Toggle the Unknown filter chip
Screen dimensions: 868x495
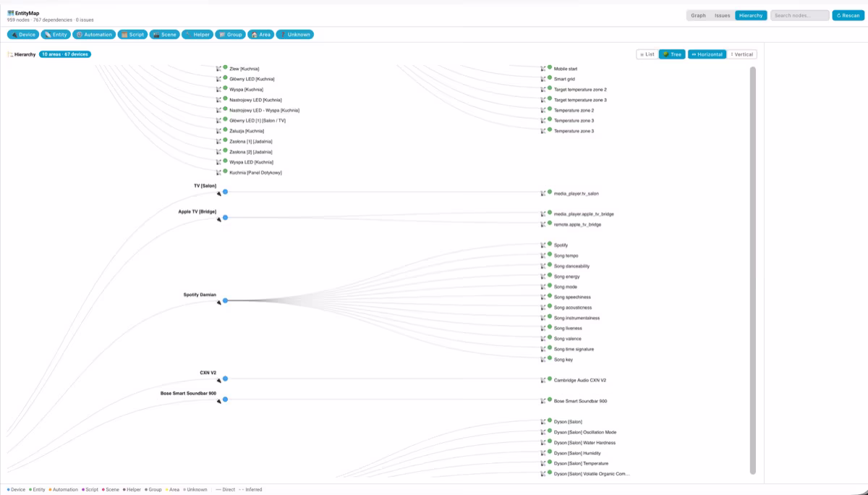(x=295, y=34)
